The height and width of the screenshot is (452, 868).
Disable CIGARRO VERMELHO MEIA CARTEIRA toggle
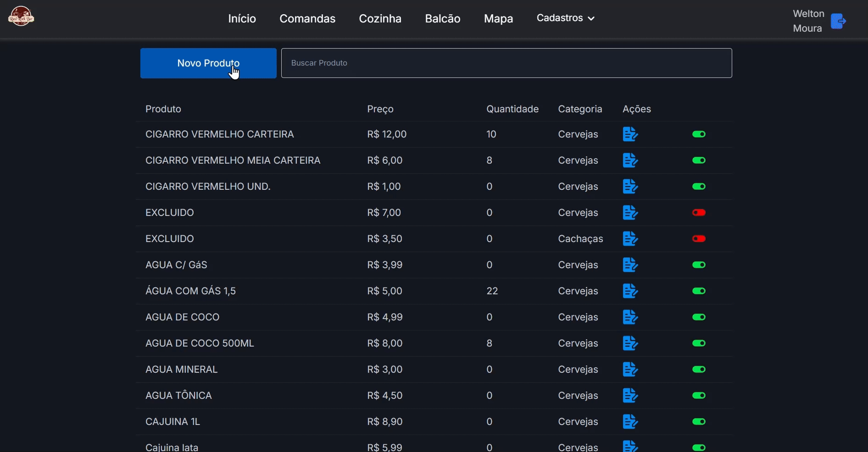(x=699, y=160)
